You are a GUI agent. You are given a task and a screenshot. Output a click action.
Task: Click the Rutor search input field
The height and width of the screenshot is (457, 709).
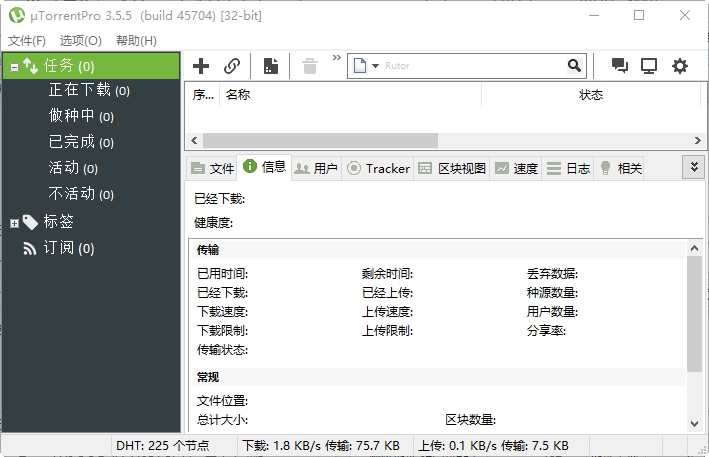click(470, 66)
